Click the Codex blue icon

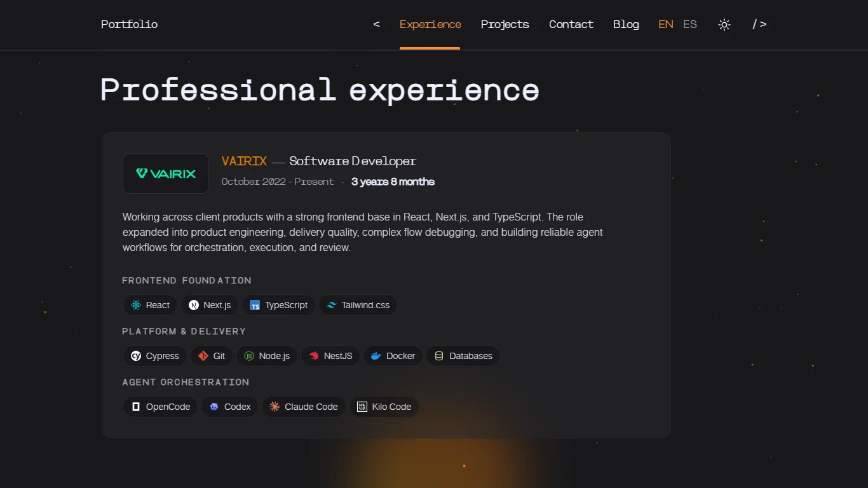[x=214, y=407]
